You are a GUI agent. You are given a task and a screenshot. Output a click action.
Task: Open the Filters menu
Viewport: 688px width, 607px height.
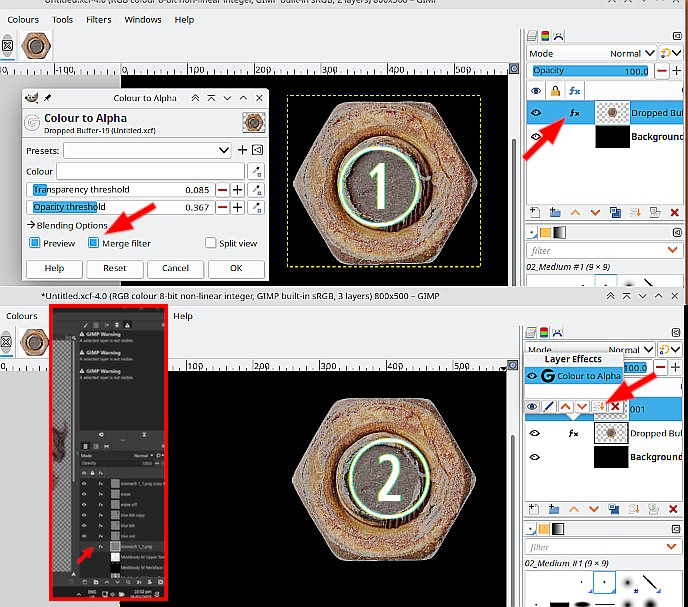coord(98,19)
